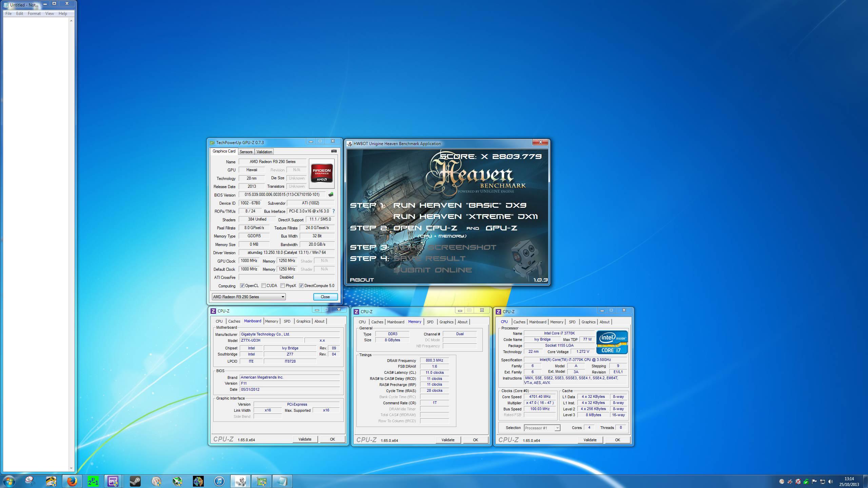This screenshot has height=488, width=868.
Task: Open Caches tab in Mainboard CPU-Z window
Action: [x=234, y=321]
